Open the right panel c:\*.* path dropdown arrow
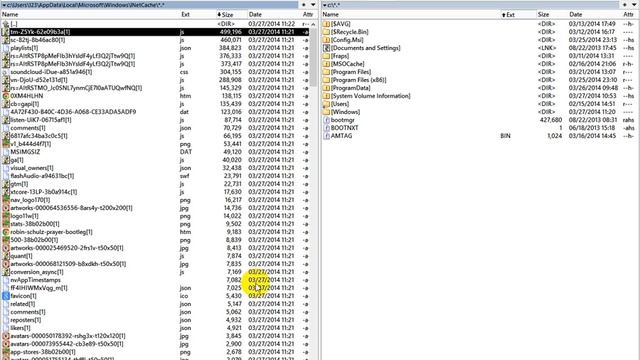 pos(324,5)
